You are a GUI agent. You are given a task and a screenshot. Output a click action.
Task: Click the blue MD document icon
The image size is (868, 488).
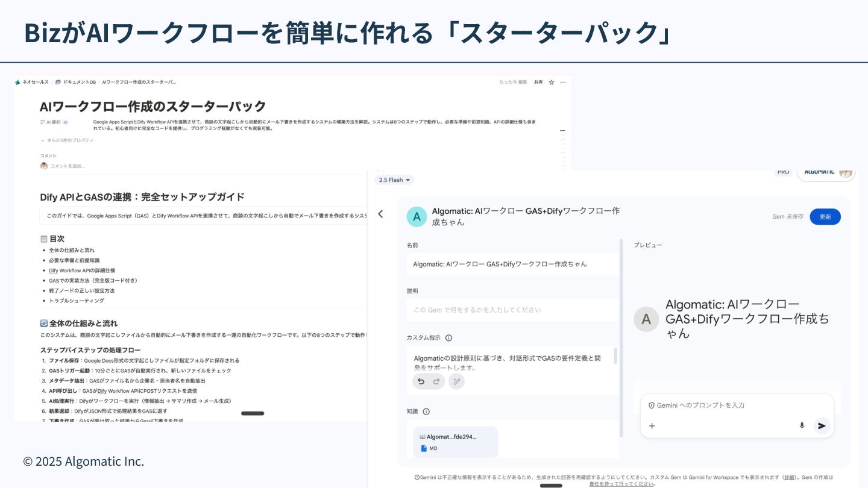tap(424, 448)
